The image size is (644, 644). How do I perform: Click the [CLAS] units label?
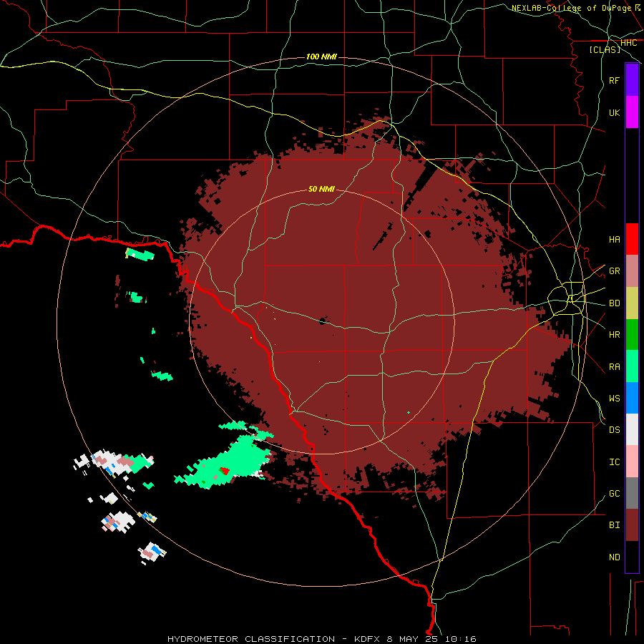coord(605,50)
